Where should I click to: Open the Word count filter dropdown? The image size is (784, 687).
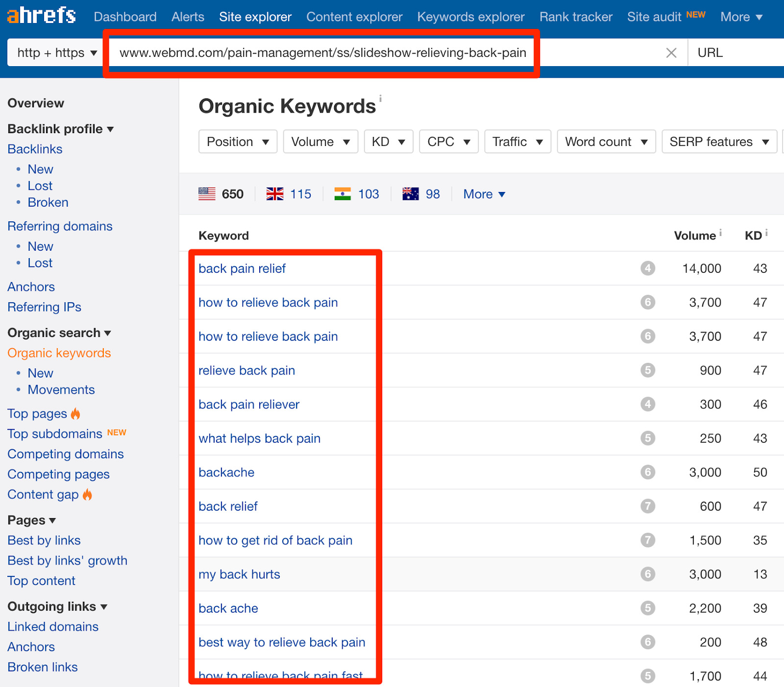pyautogui.click(x=607, y=142)
